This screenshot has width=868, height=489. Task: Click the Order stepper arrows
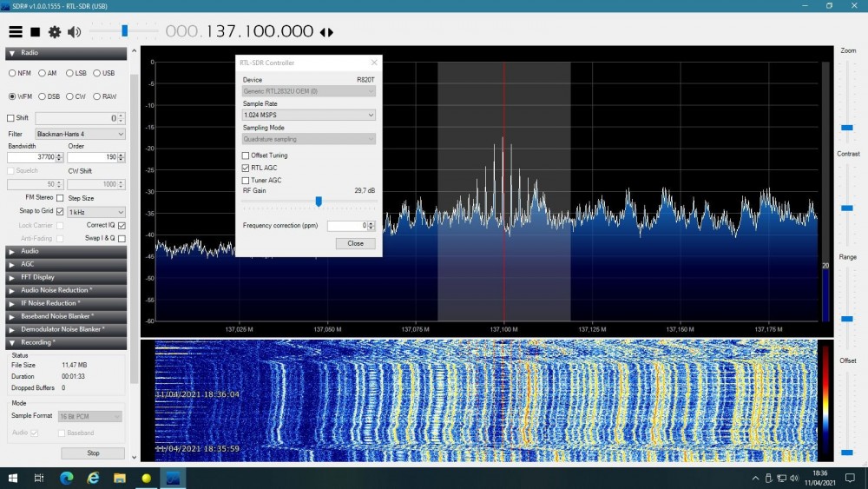point(122,157)
